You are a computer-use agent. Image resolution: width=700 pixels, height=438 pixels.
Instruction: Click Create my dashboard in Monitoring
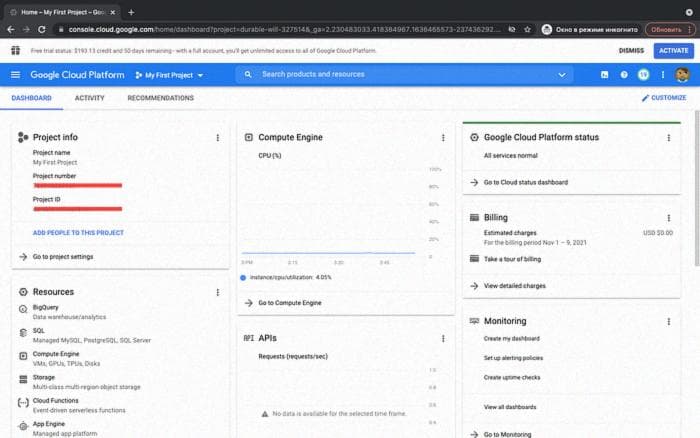(x=512, y=338)
